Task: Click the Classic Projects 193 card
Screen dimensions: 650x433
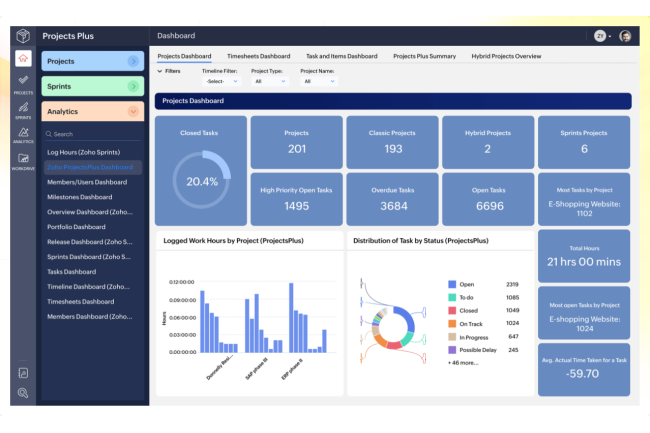Action: tap(392, 142)
